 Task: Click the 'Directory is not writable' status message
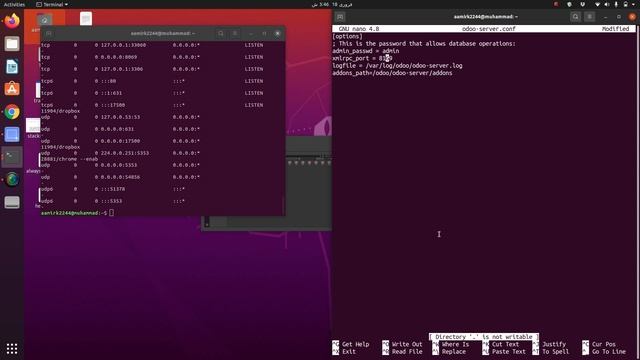(x=484, y=337)
